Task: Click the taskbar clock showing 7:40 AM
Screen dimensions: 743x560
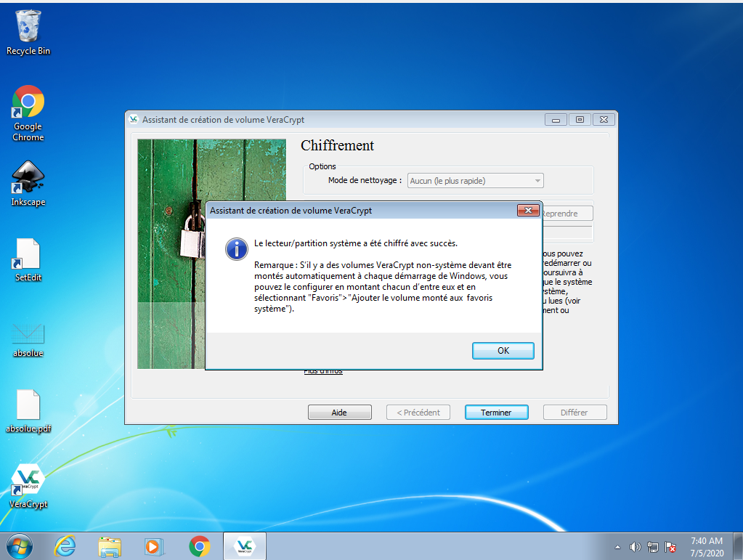Action: tap(707, 547)
